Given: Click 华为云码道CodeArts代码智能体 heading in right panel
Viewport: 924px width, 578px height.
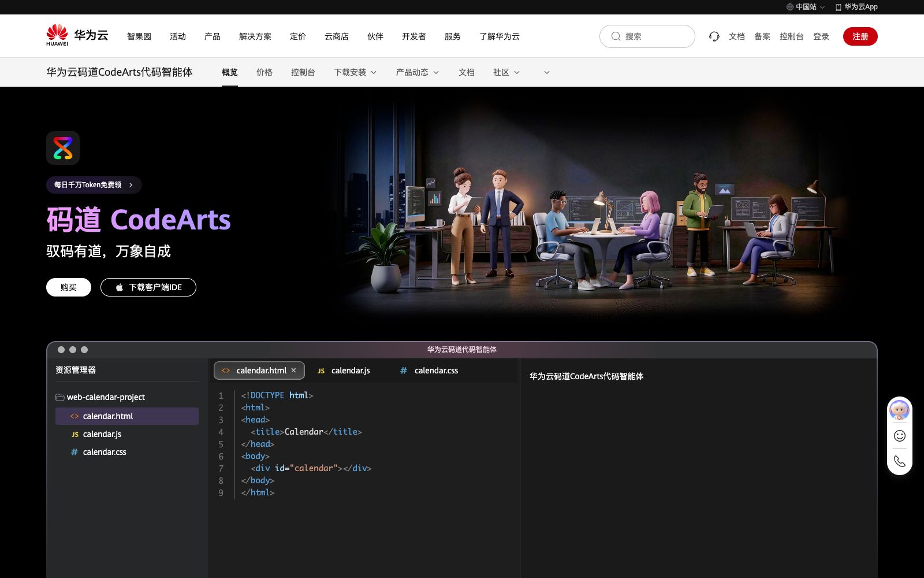Looking at the screenshot, I should pos(586,376).
